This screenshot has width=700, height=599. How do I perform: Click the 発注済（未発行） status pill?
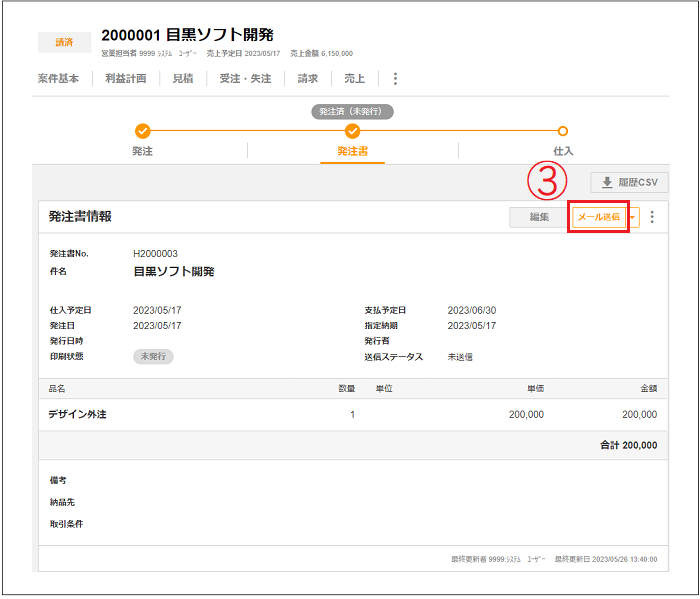pyautogui.click(x=352, y=112)
